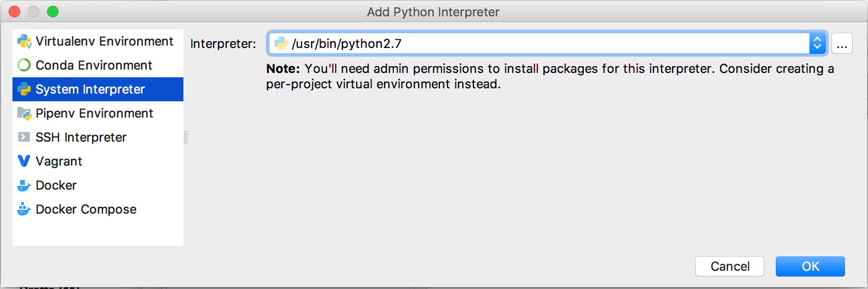Click the Conda Environment circle icon
The height and width of the screenshot is (289, 868).
click(24, 65)
